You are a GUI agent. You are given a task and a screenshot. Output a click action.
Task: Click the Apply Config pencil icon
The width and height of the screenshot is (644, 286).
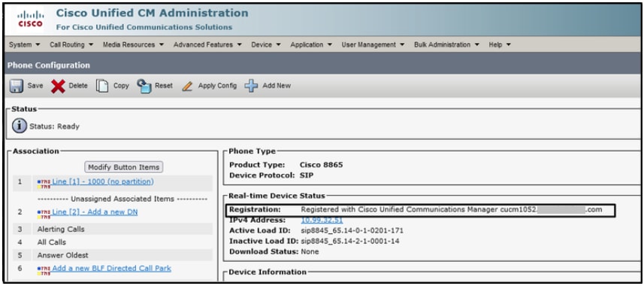pyautogui.click(x=187, y=86)
